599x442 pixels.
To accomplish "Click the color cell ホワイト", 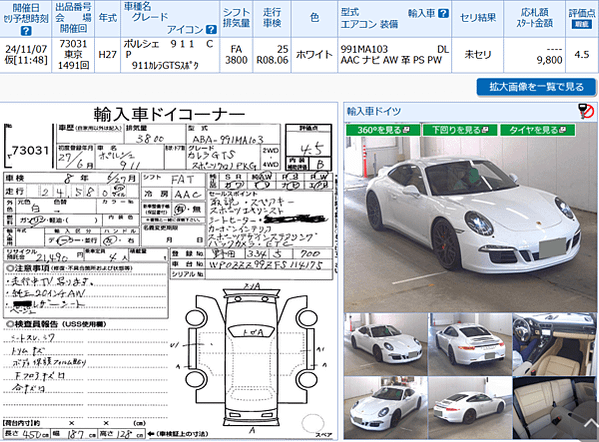I will click(x=314, y=55).
